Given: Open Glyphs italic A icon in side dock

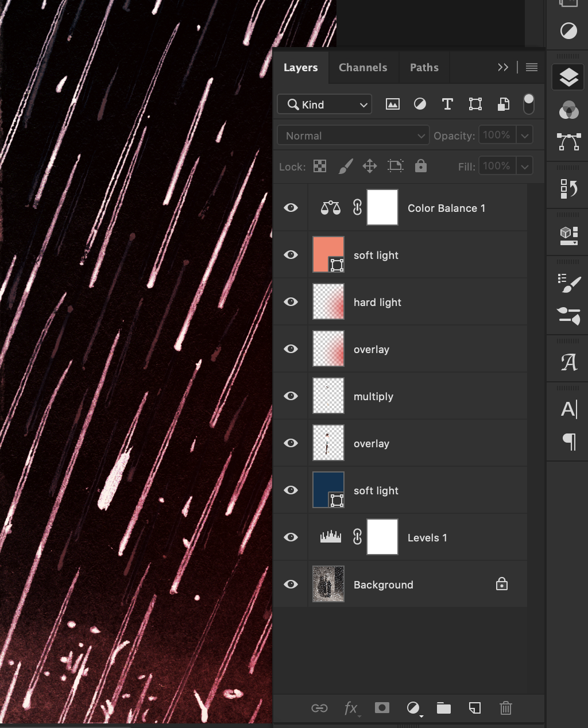Looking at the screenshot, I should 568,362.
